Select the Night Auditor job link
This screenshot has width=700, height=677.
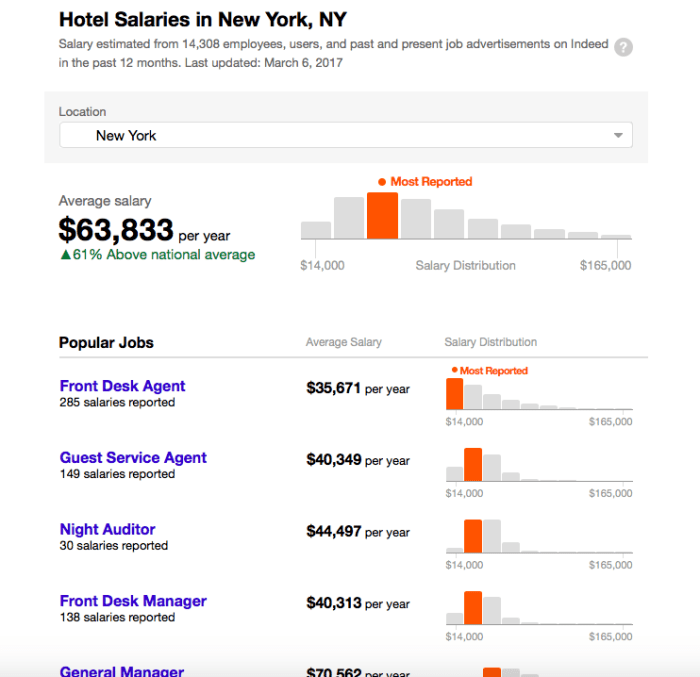(x=107, y=530)
